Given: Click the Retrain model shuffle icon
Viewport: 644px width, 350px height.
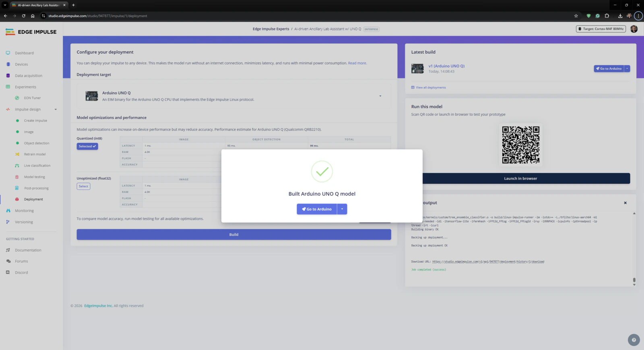Looking at the screenshot, I should pos(17,154).
